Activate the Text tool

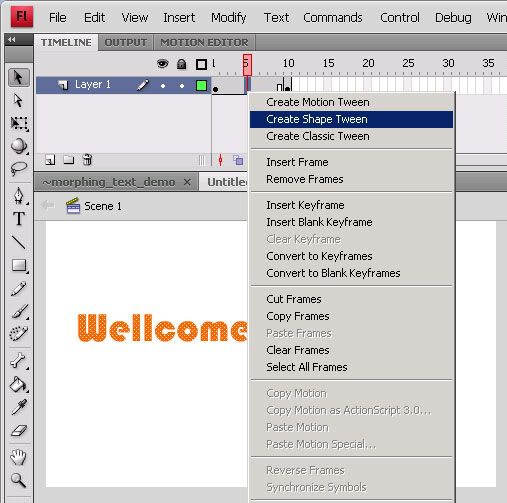click(19, 219)
